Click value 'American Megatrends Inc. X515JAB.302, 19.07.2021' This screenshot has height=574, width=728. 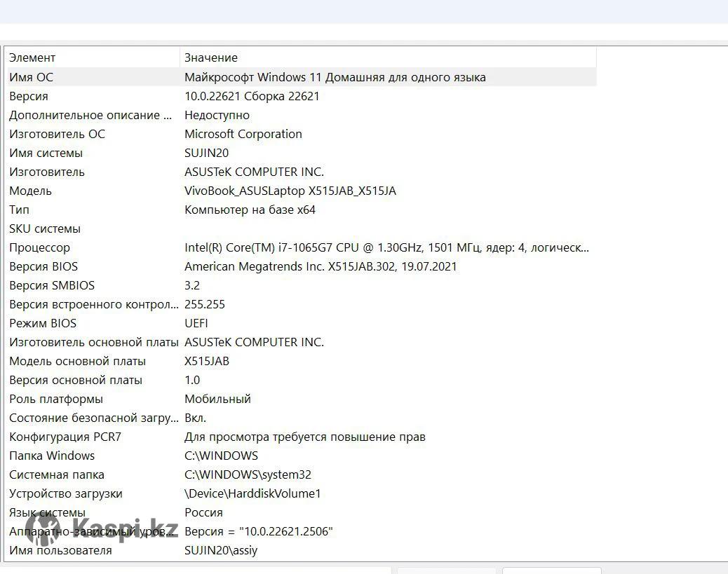[x=321, y=266]
